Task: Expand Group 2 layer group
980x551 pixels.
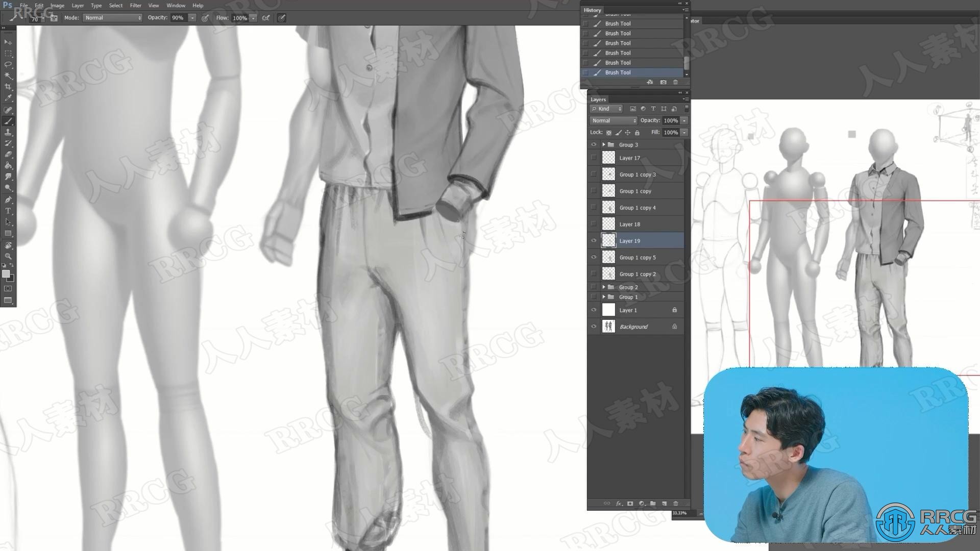Action: [x=604, y=287]
